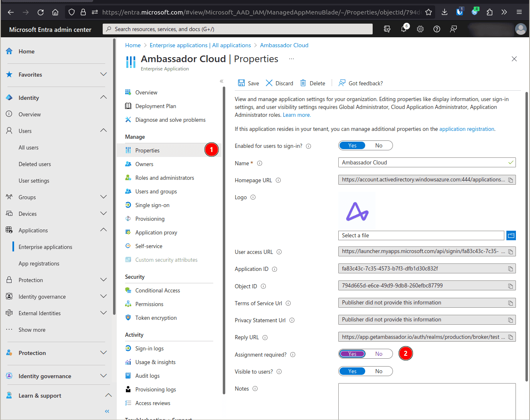This screenshot has width=530, height=420.
Task: Show info tooltip for Assignment required
Action: pyautogui.click(x=293, y=355)
